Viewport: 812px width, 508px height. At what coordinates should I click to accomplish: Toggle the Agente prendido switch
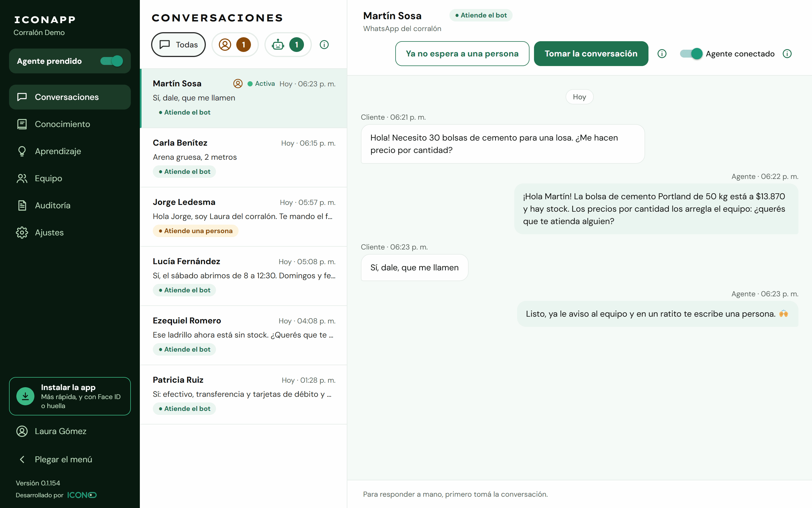tap(112, 61)
